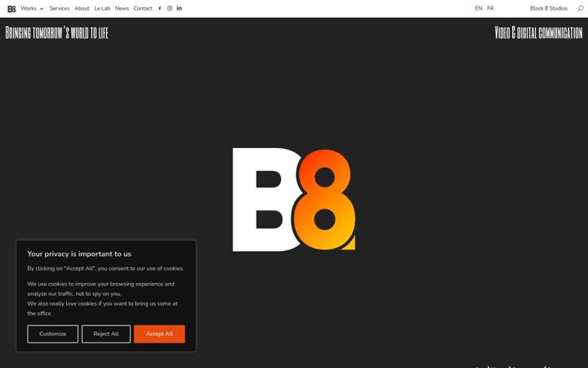Switch the language to FR
This screenshot has height=368, width=588.
(490, 8)
